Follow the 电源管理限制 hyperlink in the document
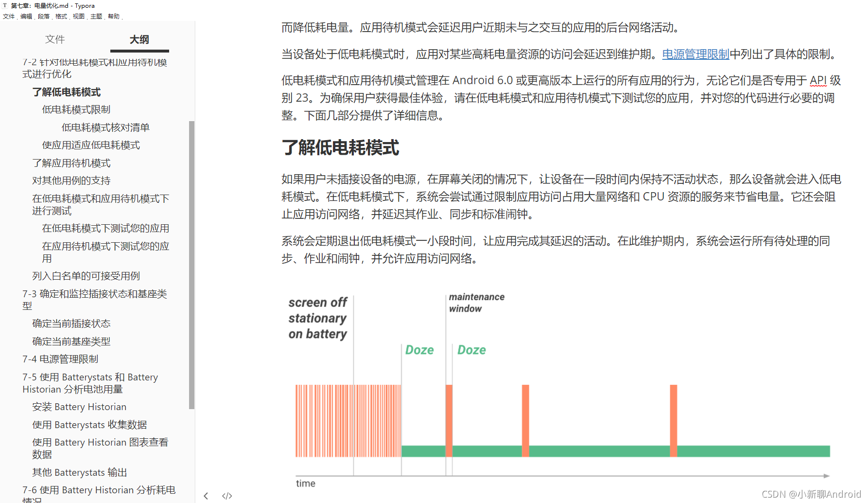868x503 pixels. pyautogui.click(x=695, y=54)
